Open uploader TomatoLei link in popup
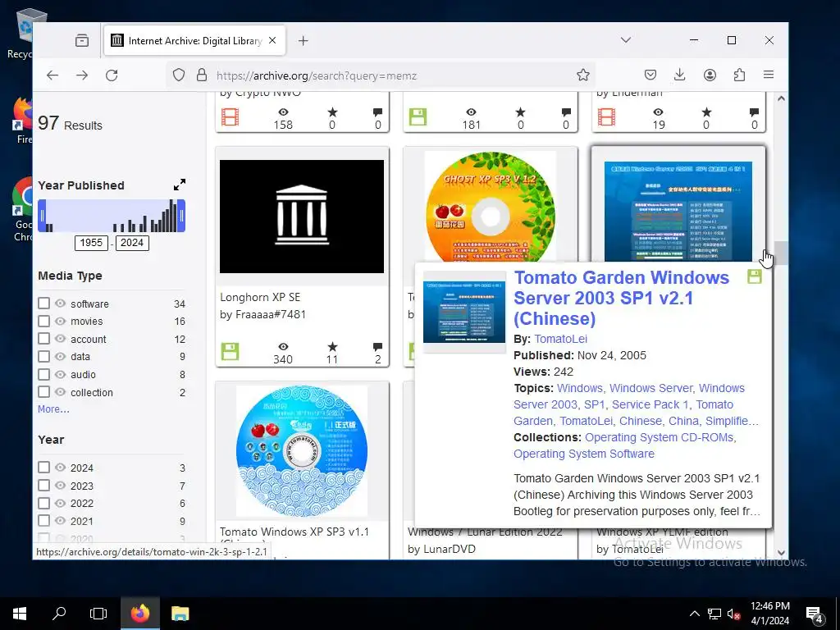This screenshot has height=630, width=840. [x=560, y=339]
